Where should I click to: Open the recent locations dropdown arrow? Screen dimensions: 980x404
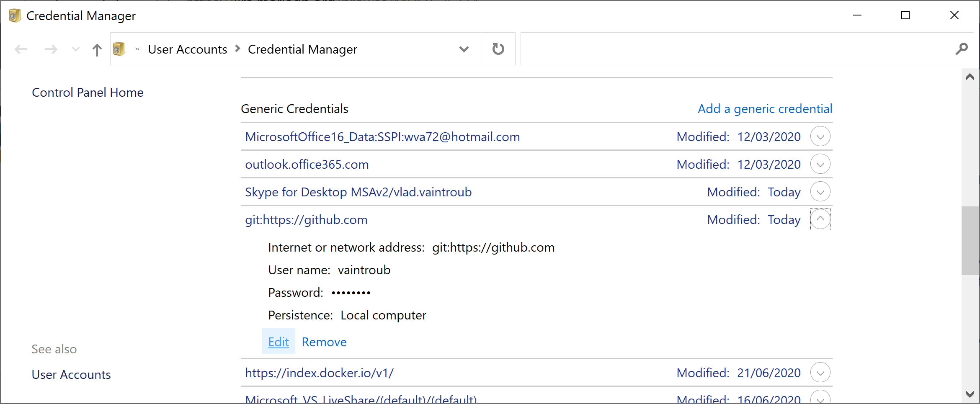(76, 49)
